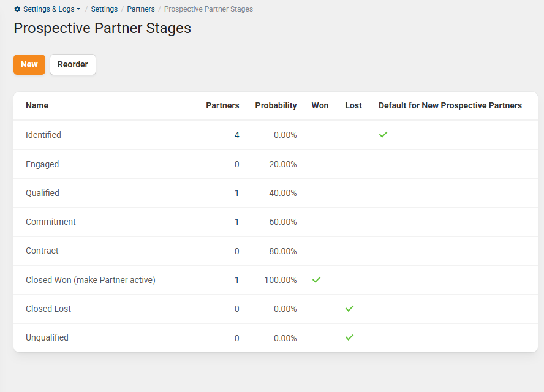Open the Partners breadcrumb link

click(141, 9)
